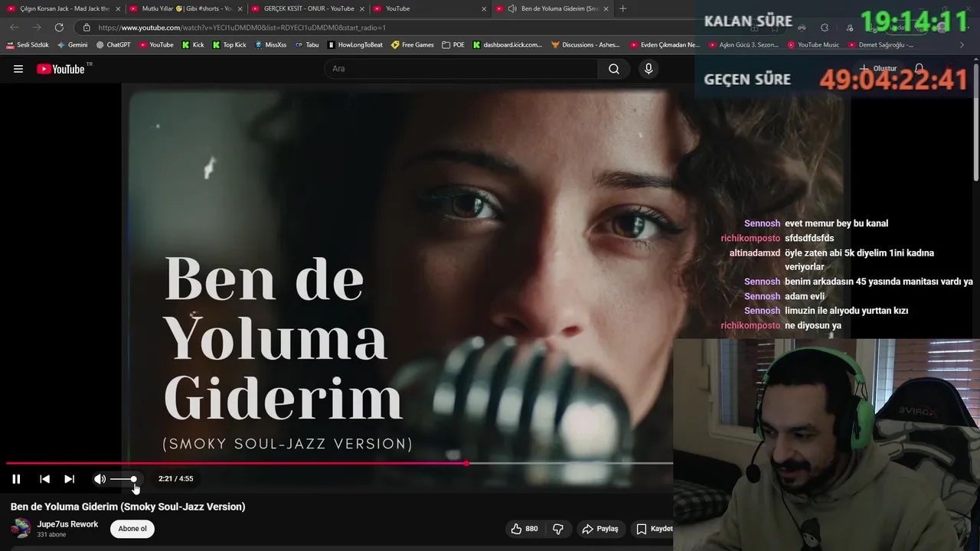Open the MissXss bookmark

[270, 45]
